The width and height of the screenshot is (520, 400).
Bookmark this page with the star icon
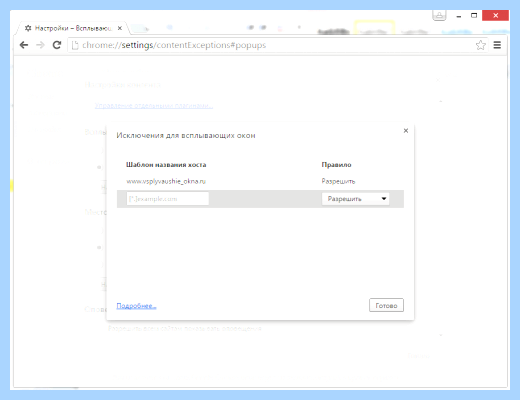click(480, 45)
